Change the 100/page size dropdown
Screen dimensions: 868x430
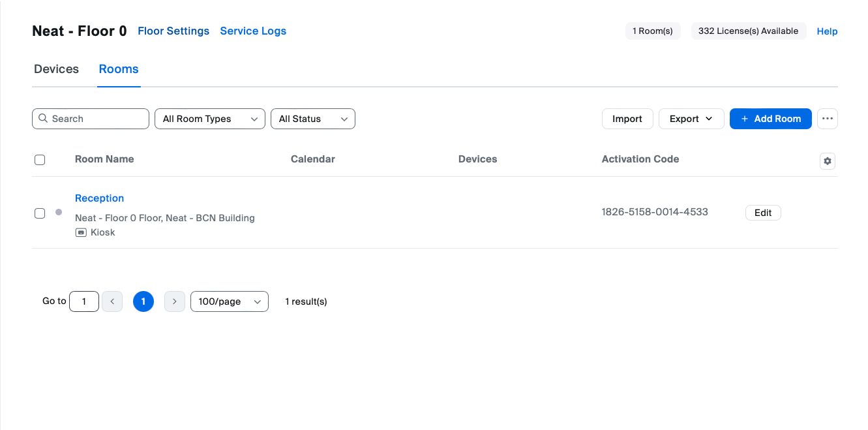coord(230,301)
